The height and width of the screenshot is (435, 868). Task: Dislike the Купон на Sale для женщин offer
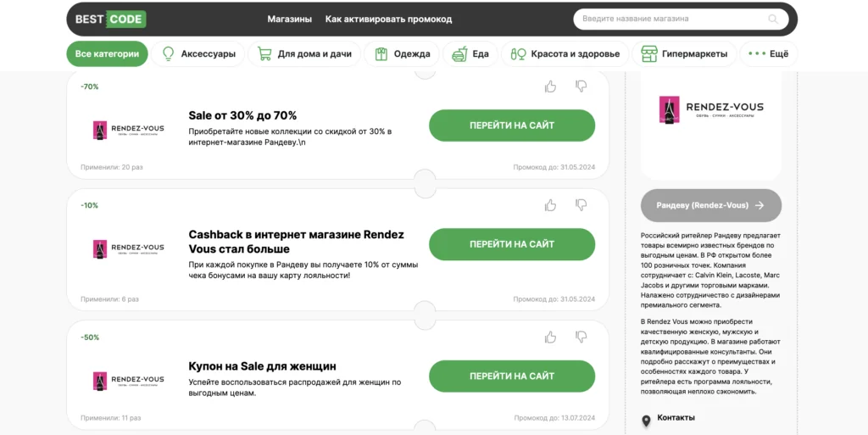pos(581,337)
